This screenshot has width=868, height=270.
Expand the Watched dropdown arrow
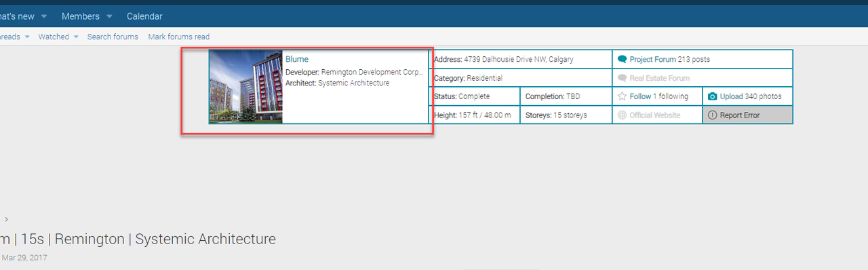pyautogui.click(x=76, y=37)
